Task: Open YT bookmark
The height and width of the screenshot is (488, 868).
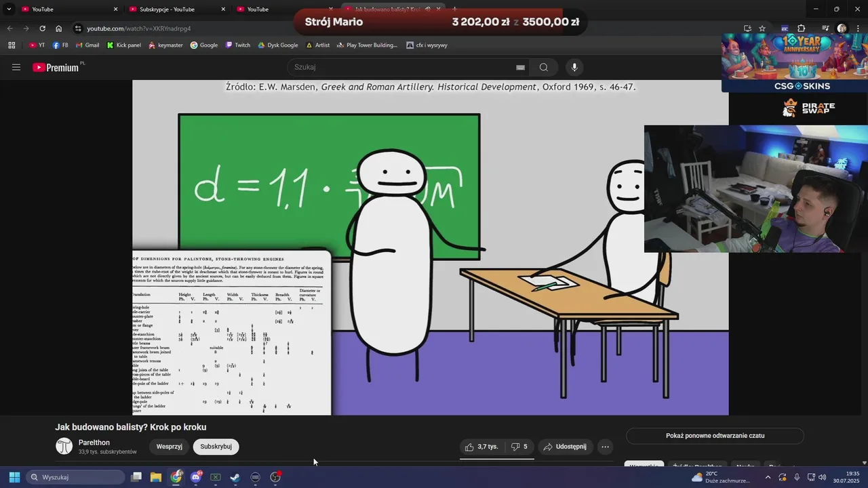Action: click(37, 45)
